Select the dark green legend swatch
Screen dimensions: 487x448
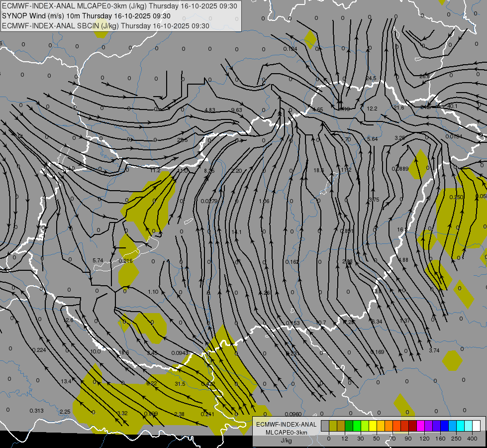point(349,426)
